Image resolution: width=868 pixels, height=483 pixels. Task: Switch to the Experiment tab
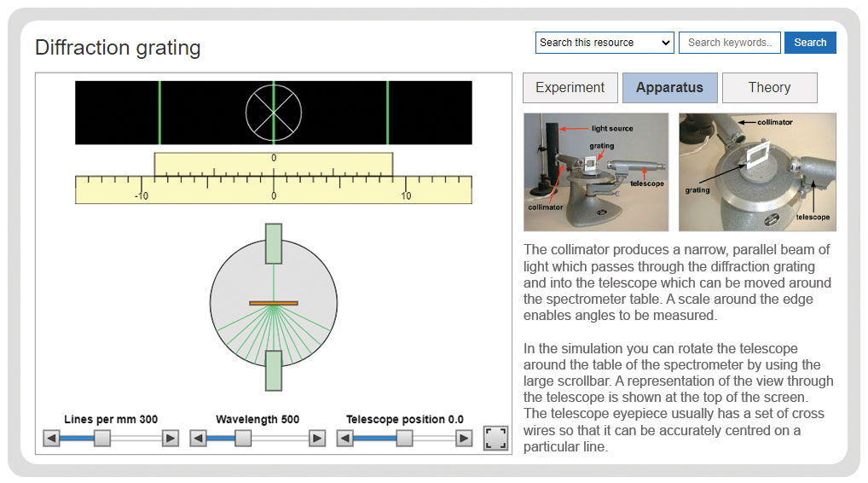tap(570, 88)
